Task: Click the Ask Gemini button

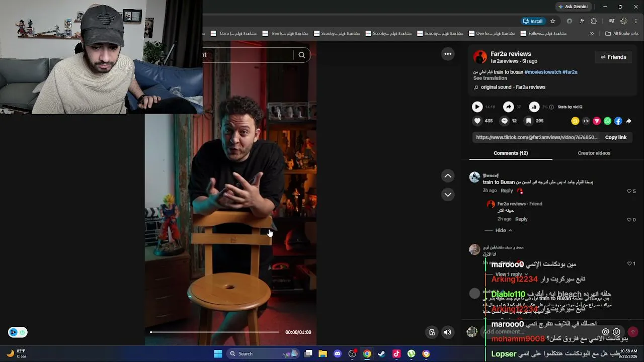Action: tap(573, 7)
